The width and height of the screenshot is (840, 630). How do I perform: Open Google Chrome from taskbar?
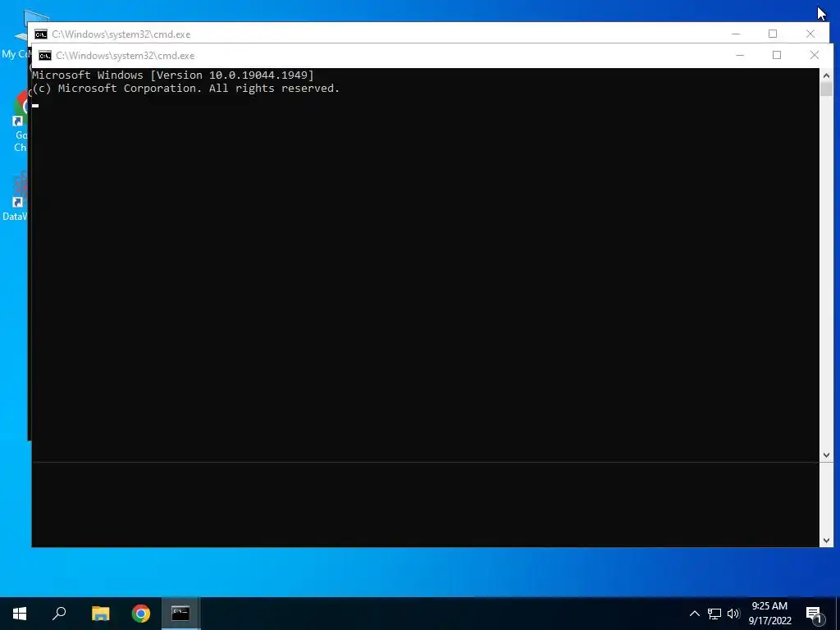(141, 614)
